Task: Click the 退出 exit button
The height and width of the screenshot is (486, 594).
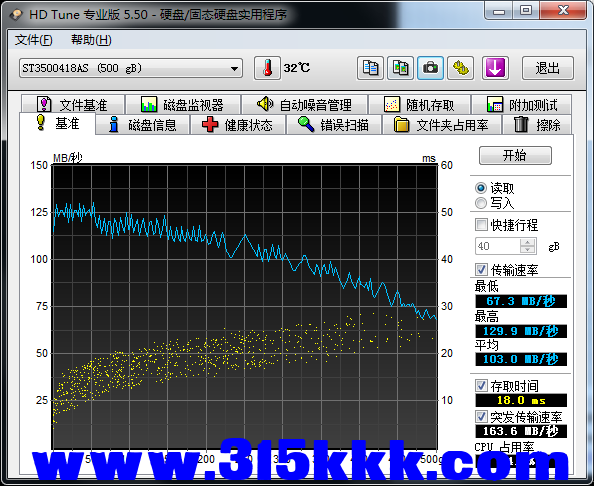Action: (x=547, y=68)
